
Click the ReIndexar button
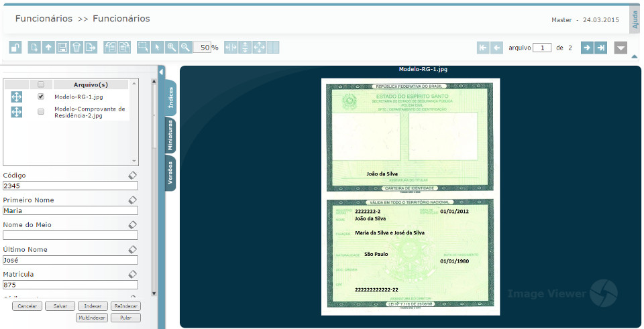125,306
